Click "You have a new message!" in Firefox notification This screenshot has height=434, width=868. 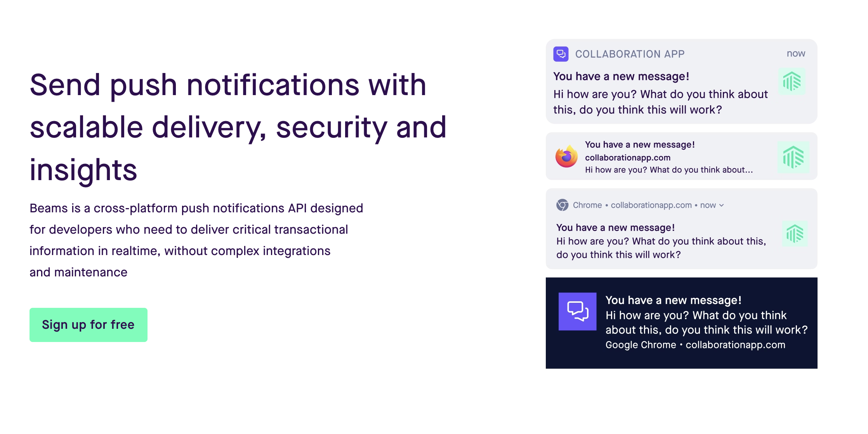click(x=639, y=144)
